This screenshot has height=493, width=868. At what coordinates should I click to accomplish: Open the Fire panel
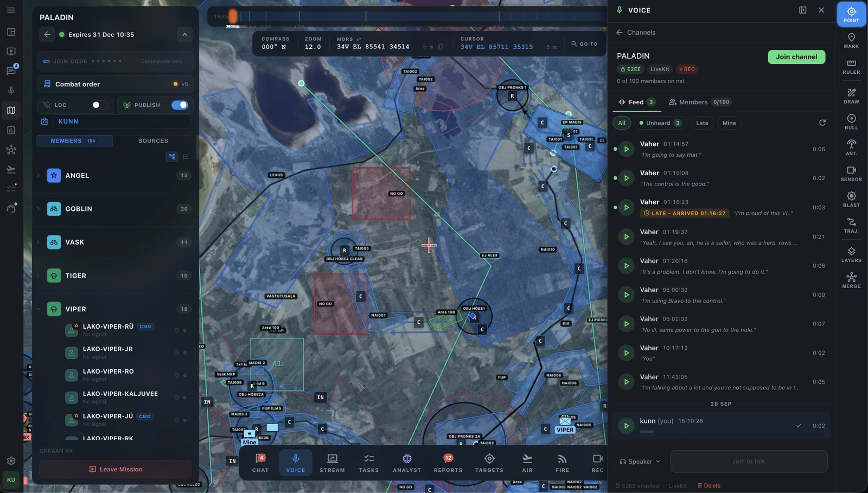point(563,463)
